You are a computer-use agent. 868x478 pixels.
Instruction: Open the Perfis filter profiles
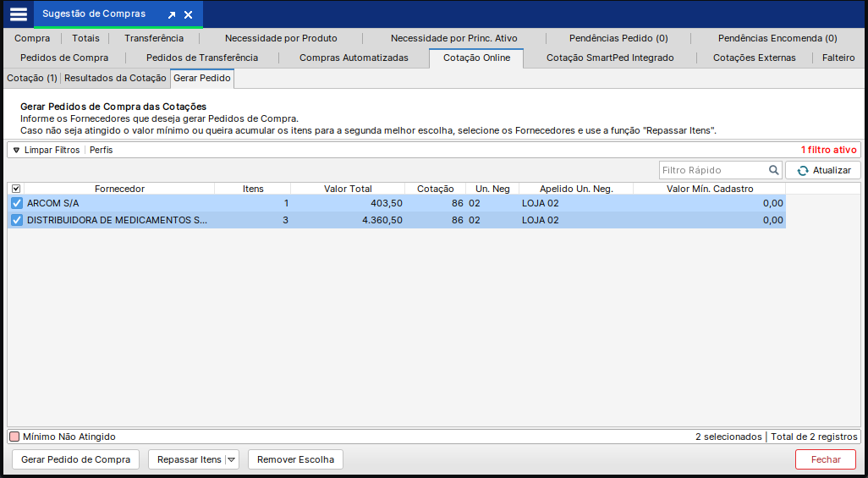(x=101, y=150)
